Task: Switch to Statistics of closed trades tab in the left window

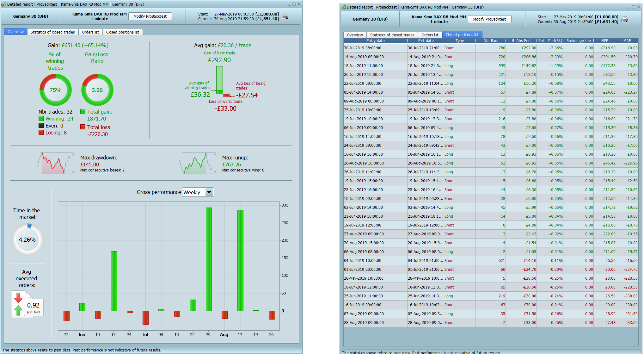Action: pyautogui.click(x=52, y=32)
